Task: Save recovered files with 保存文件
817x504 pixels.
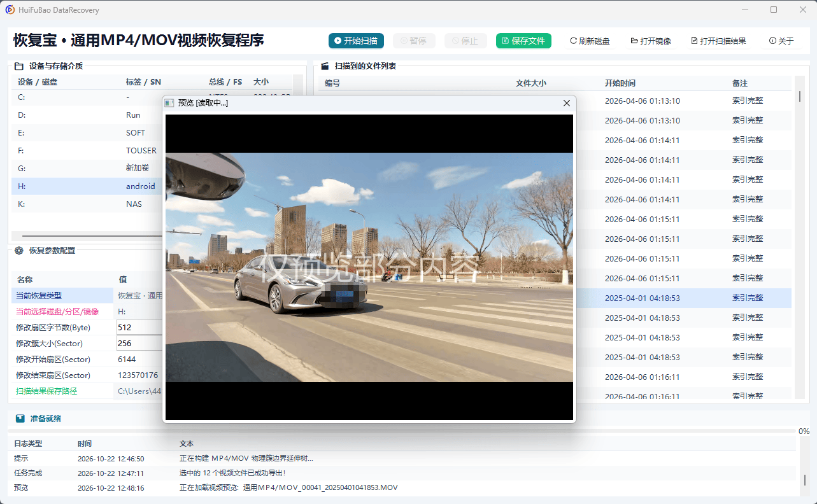Action: pos(523,41)
